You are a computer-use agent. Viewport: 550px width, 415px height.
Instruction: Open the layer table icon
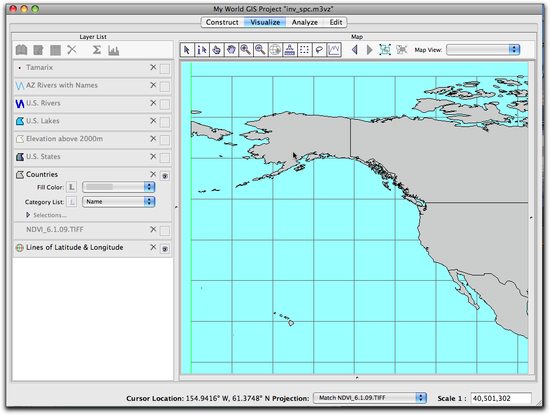point(55,50)
